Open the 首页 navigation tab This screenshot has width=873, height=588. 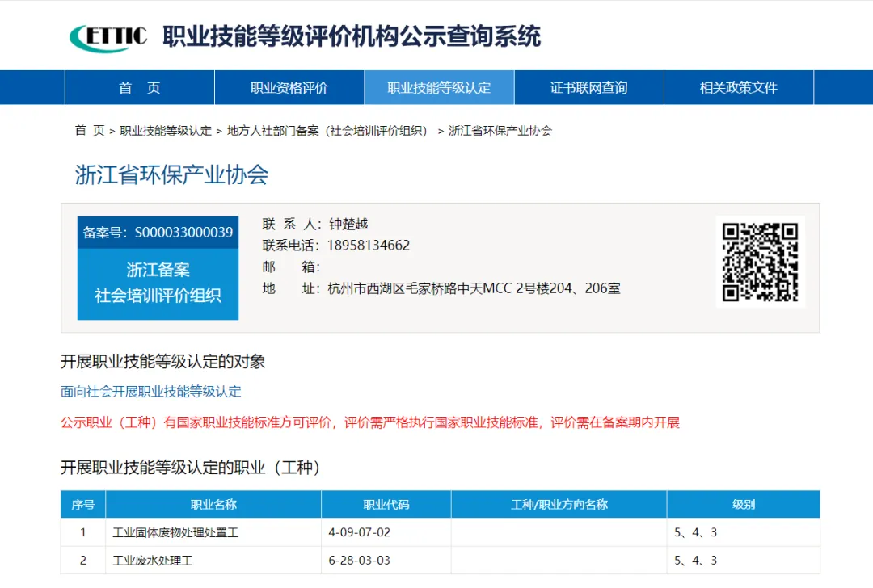point(140,88)
